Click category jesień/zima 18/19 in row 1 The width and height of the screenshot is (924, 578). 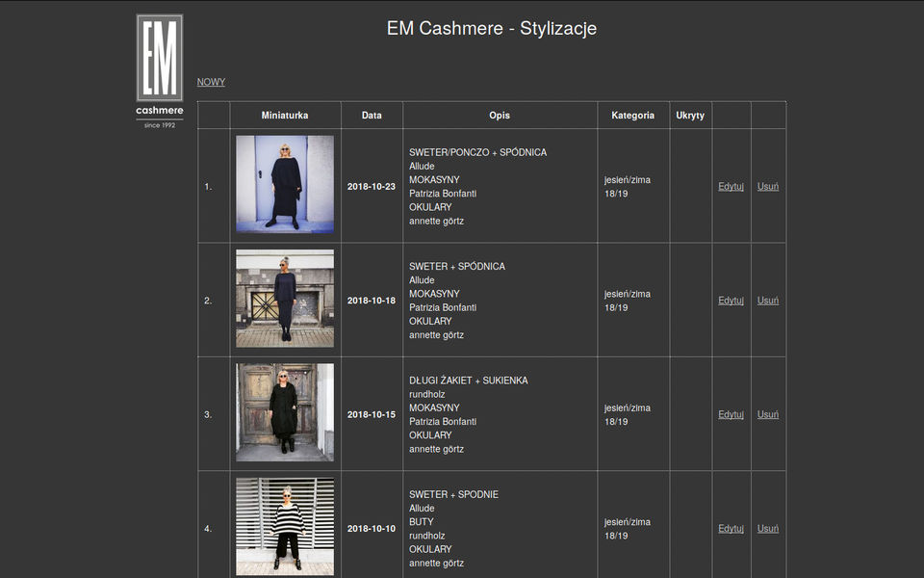tap(628, 186)
